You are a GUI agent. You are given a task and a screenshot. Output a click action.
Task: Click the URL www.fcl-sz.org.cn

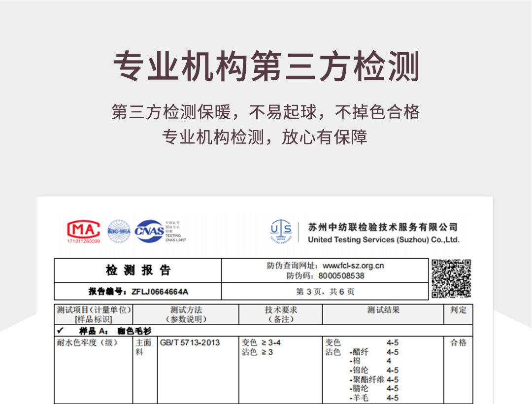coord(353,266)
